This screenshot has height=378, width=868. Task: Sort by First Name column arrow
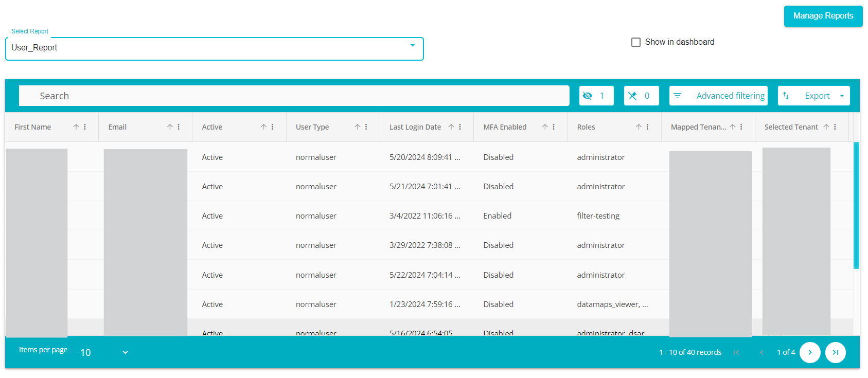tap(76, 127)
